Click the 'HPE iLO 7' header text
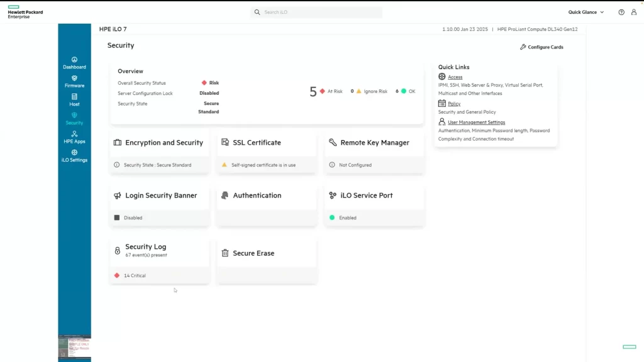 click(113, 29)
